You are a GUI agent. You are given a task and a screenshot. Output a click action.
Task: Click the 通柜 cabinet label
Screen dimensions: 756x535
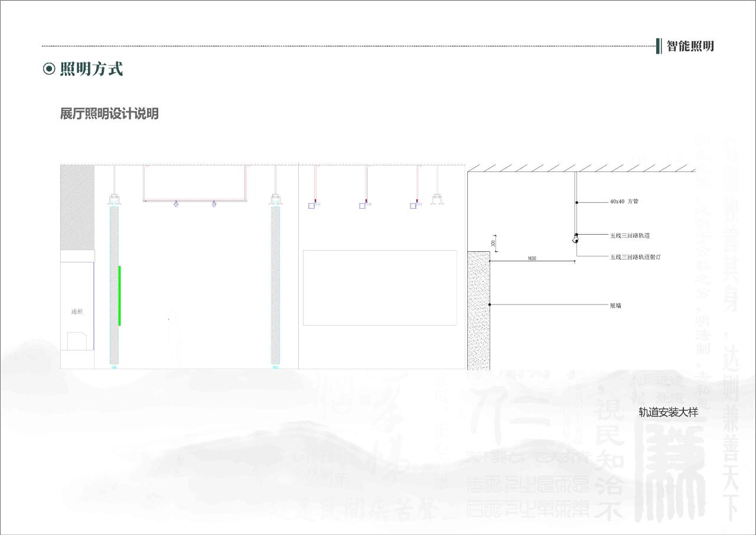pos(77,312)
